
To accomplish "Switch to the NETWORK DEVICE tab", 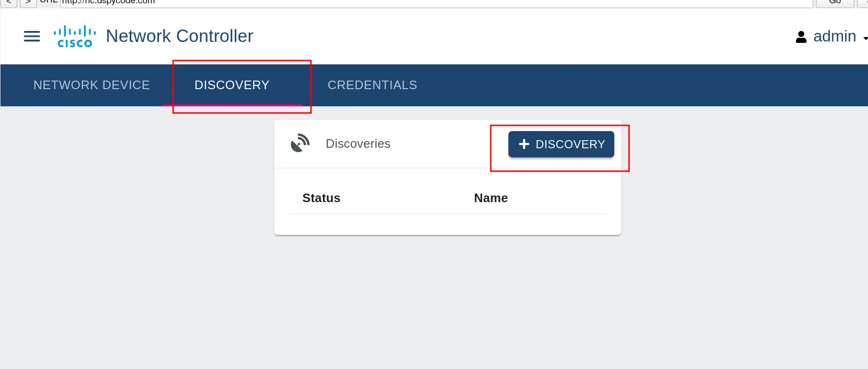I will (x=92, y=85).
